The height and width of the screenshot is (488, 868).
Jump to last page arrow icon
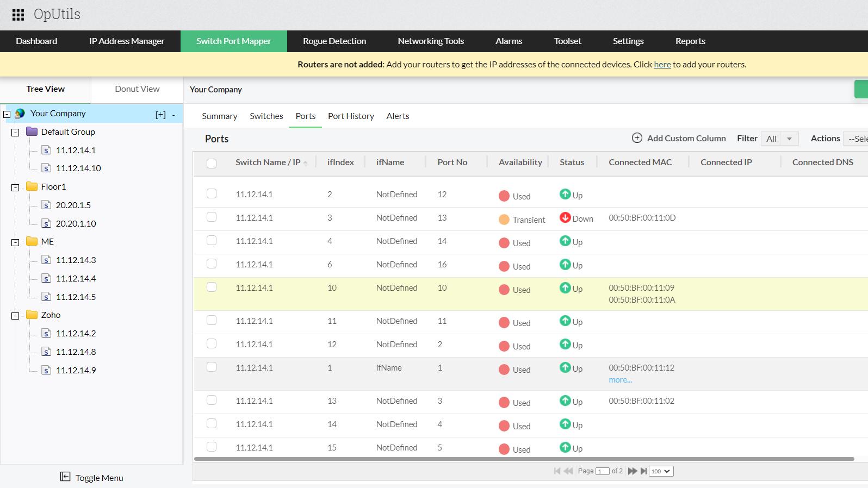pos(643,471)
